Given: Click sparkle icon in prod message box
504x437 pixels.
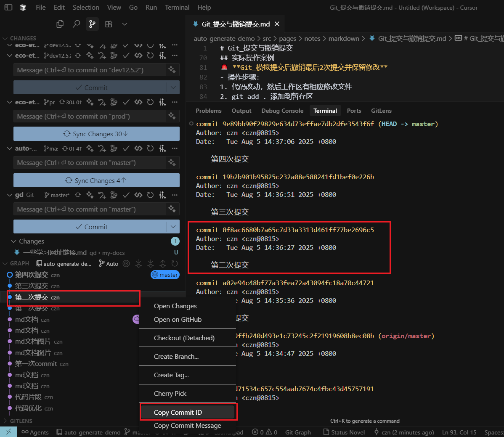Looking at the screenshot, I should (172, 116).
